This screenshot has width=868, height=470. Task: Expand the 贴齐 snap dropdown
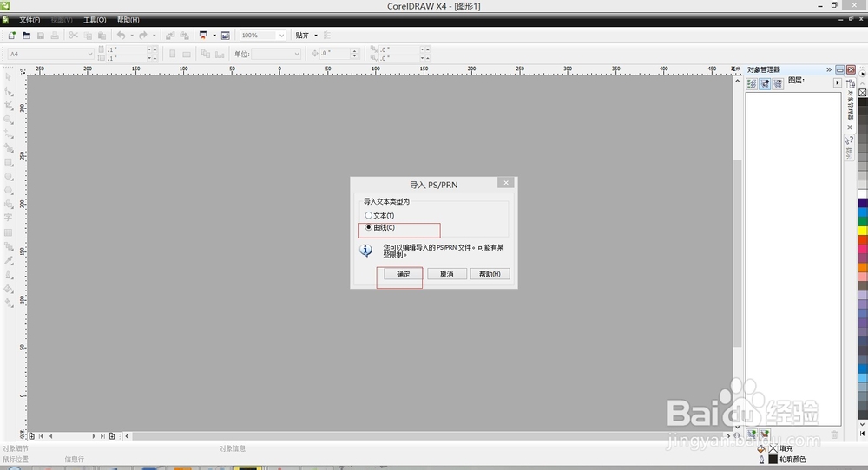[x=316, y=36]
